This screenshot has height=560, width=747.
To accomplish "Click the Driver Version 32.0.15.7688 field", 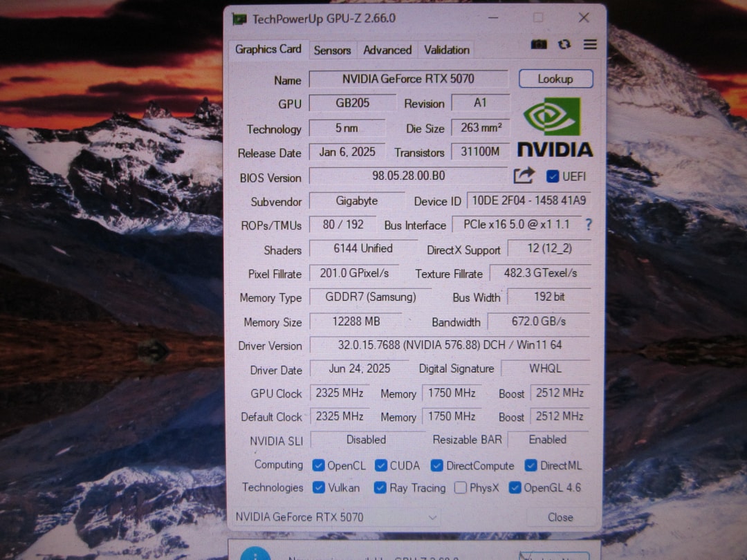I will (450, 345).
